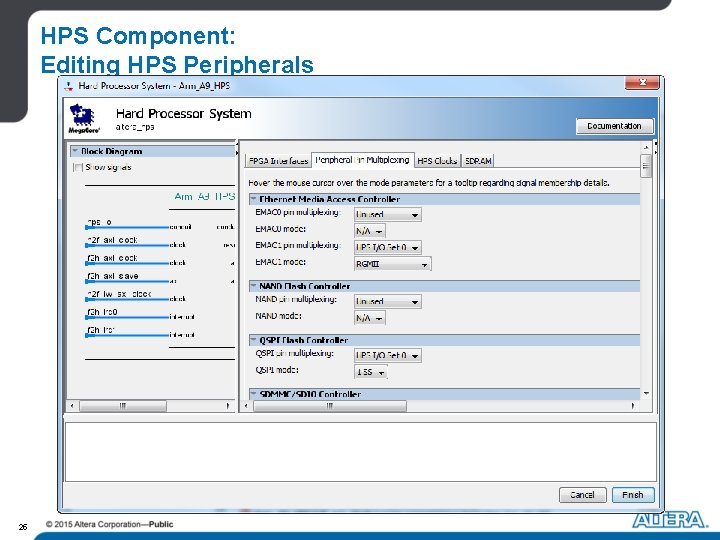
Task: Click parameters panel horizontal scrollbar thumb
Action: (330, 406)
